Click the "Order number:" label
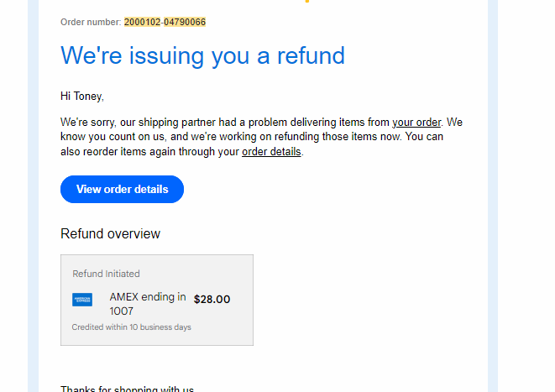This screenshot has width=555, height=392. [91, 22]
